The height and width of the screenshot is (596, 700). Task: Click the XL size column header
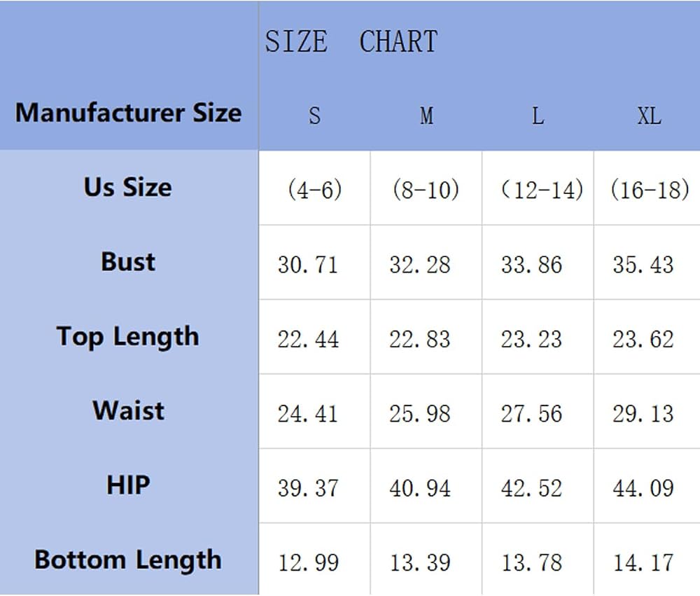point(649,116)
